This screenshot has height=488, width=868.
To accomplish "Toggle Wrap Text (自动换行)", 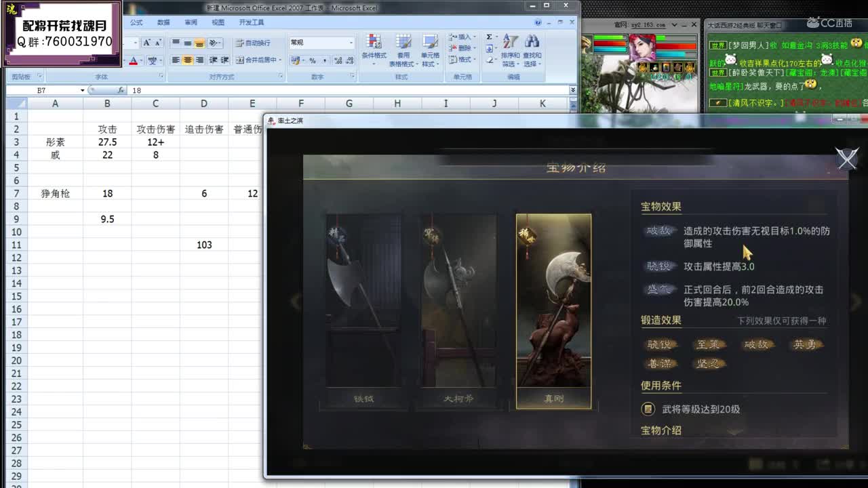I will tap(253, 43).
